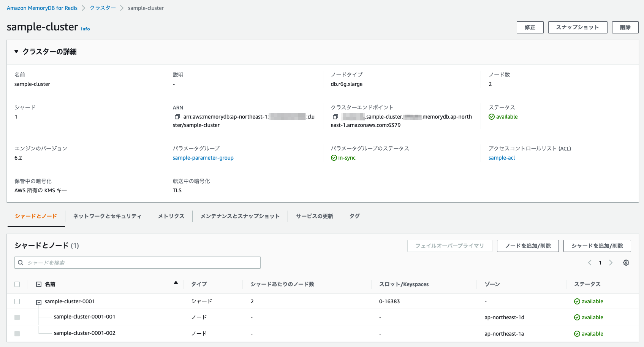
Task: Go to next page with right chevron
Action: pos(611,263)
